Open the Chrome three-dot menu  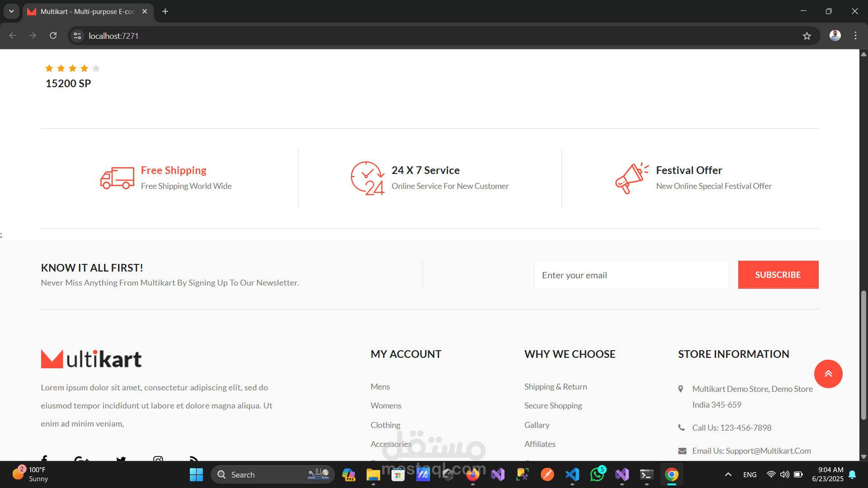point(855,36)
